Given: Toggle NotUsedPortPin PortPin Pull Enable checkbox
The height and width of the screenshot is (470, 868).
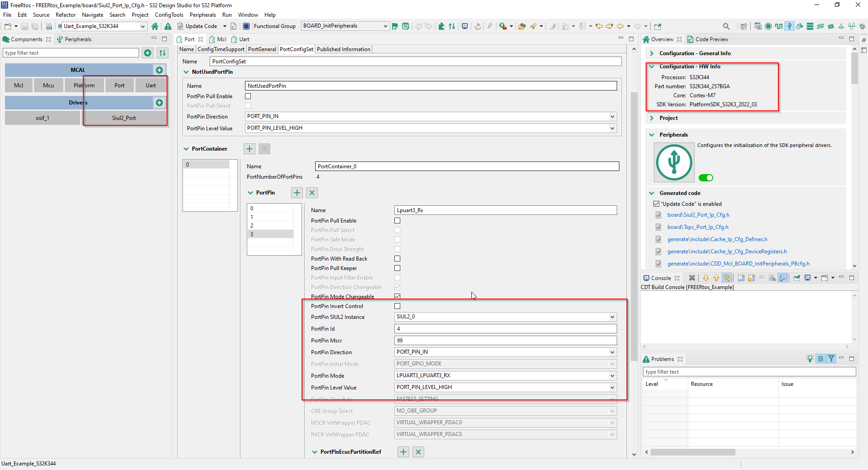Looking at the screenshot, I should 248,96.
